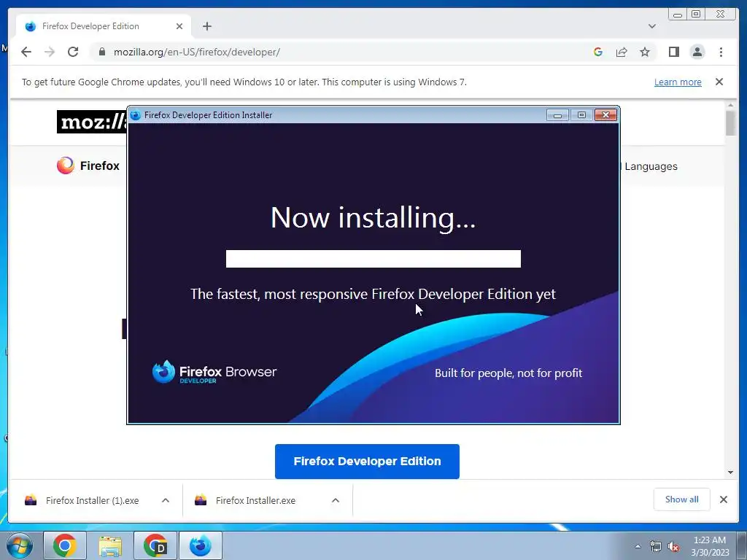The image size is (747, 560).
Task: Share this page using the share icon
Action: coord(622,52)
